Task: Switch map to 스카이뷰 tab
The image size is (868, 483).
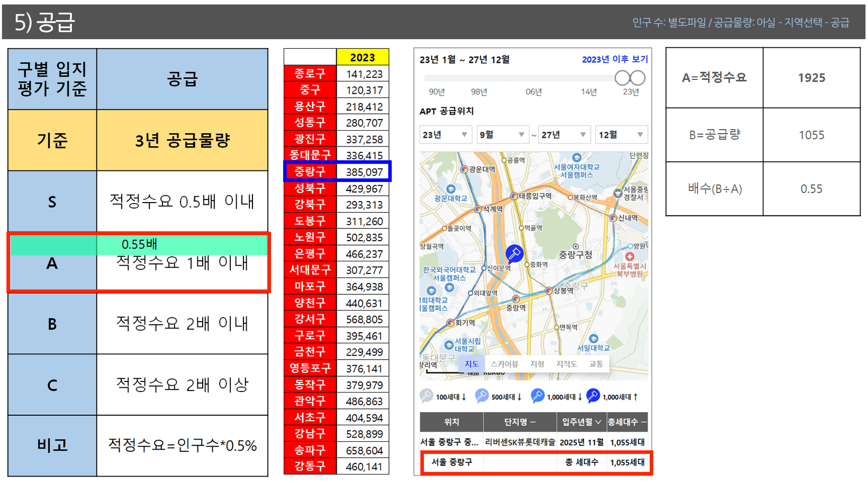Action: click(x=504, y=364)
